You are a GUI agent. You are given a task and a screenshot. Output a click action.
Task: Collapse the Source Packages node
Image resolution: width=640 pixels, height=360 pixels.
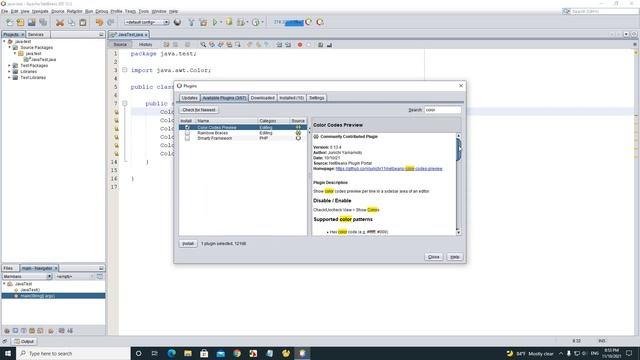(x=9, y=47)
